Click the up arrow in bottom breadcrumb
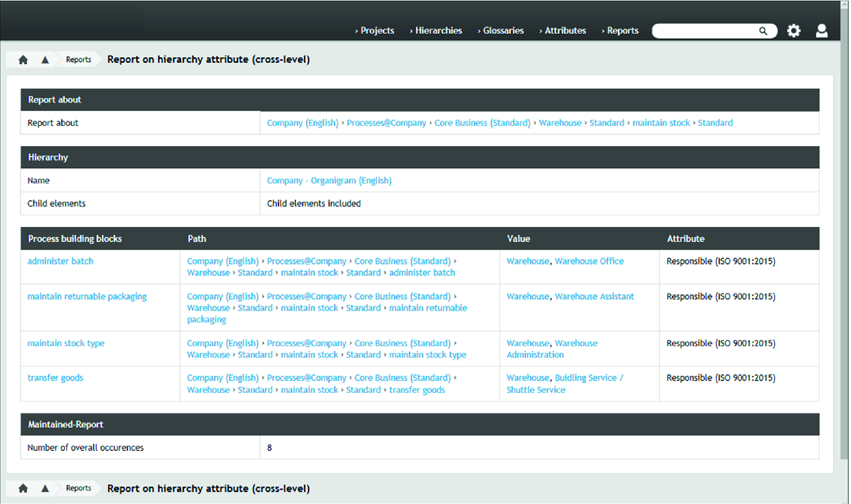Image resolution: width=851 pixels, height=504 pixels. tap(45, 488)
